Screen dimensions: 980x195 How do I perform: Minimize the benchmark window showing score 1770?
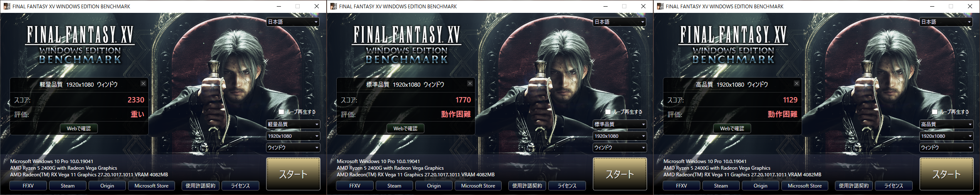pos(605,6)
